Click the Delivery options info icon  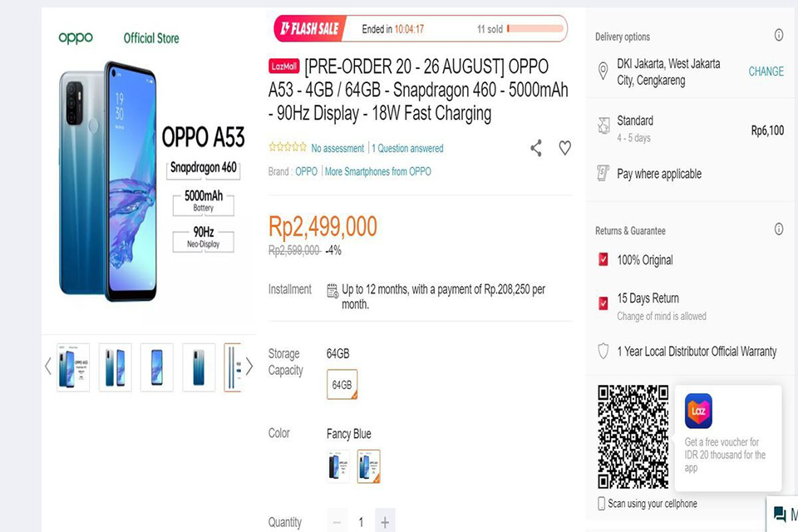779,35
